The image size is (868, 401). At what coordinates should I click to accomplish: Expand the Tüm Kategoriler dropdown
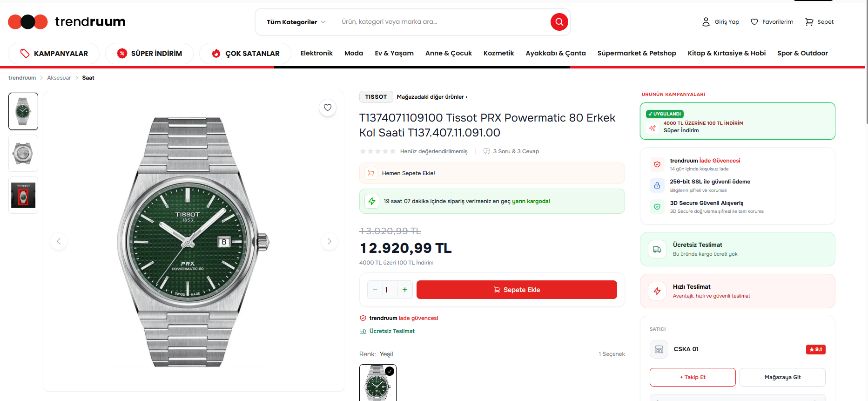click(x=296, y=22)
